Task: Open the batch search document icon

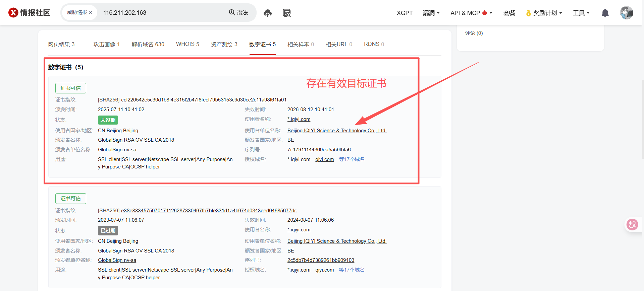Action: [x=286, y=13]
